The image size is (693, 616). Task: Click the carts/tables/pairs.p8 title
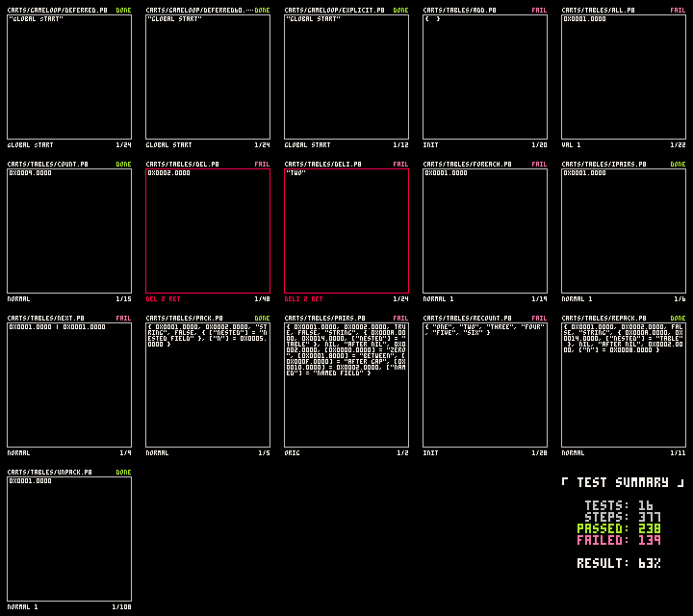pyautogui.click(x=325, y=319)
